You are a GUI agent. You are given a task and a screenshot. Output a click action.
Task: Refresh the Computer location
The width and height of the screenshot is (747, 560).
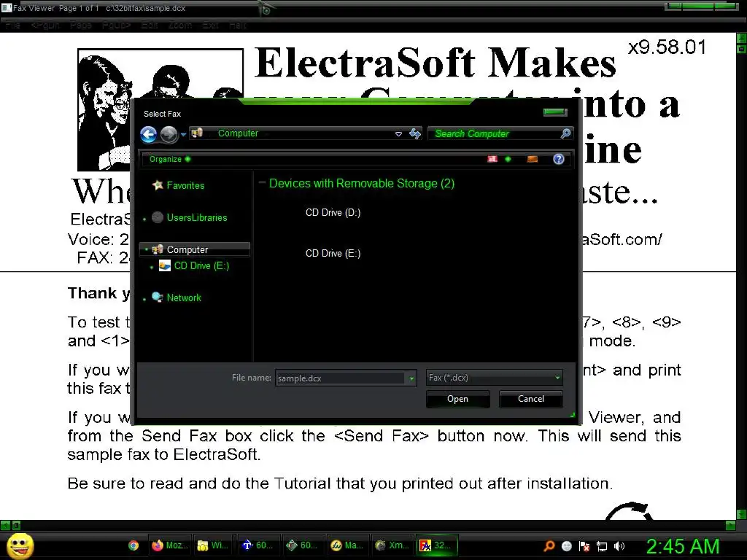415,134
